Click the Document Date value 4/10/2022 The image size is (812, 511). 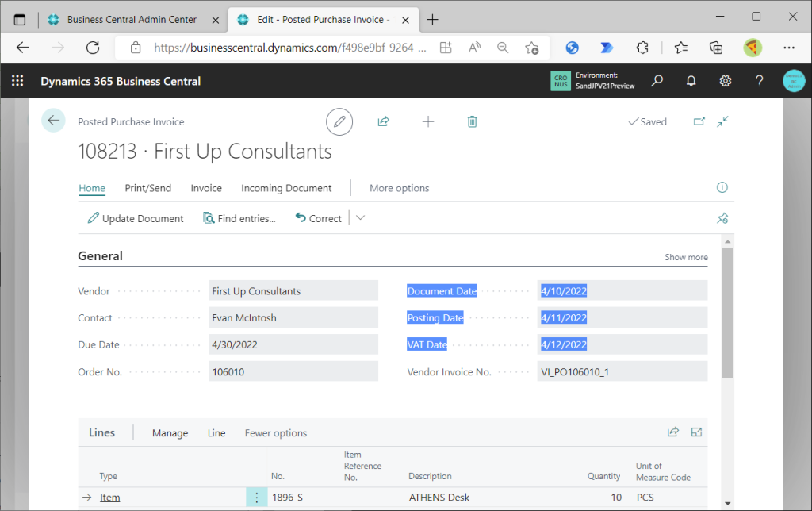[564, 290]
